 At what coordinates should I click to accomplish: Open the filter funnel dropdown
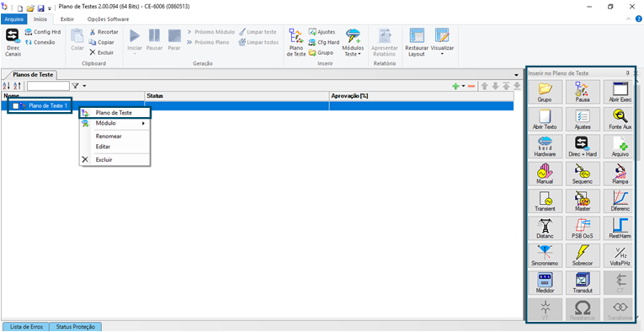79,86
